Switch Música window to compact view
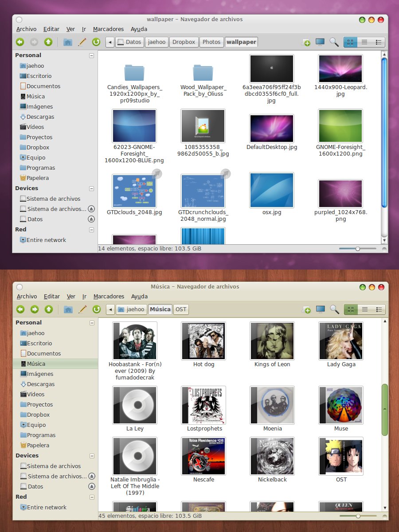The image size is (399, 532). 379,309
